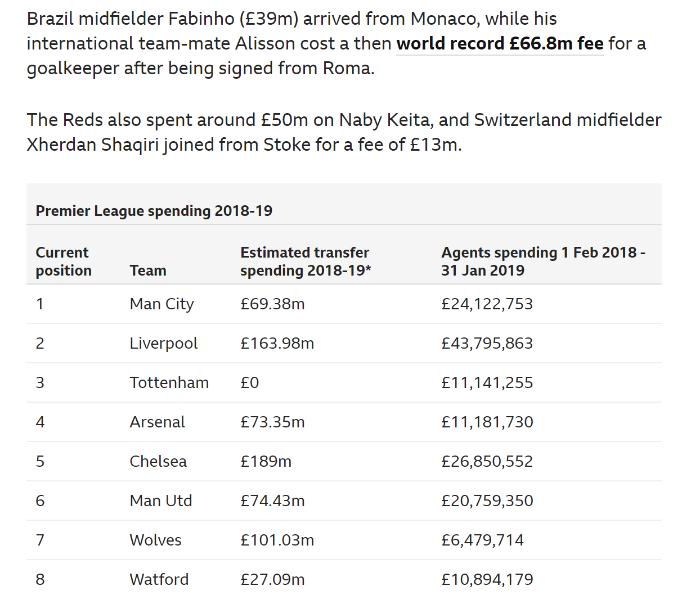
Task: Click Tottenham's £0 transfer spending cell
Action: coord(249,382)
